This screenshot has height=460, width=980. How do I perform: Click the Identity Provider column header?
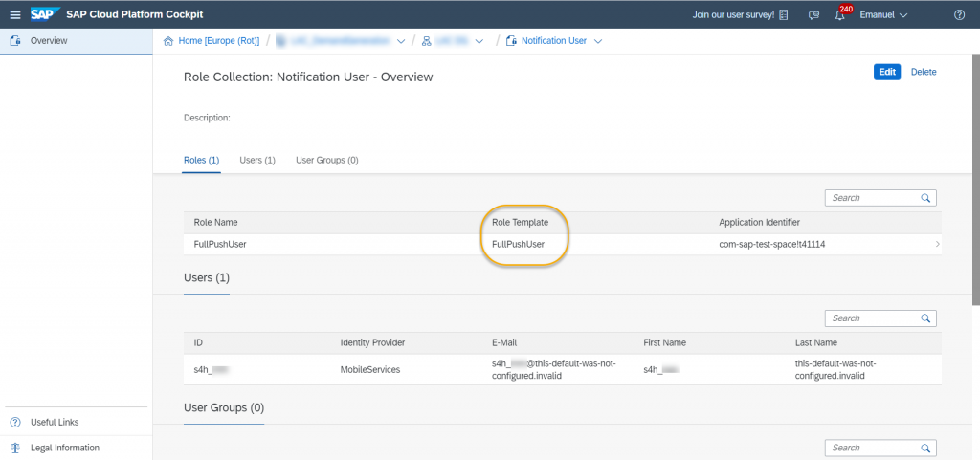[372, 343]
